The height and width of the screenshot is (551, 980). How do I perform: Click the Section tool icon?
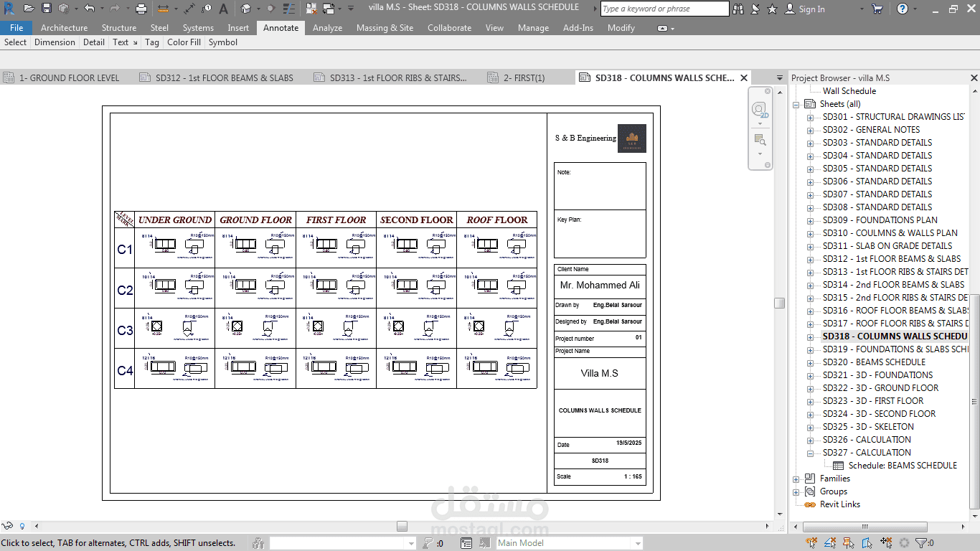[x=271, y=9]
